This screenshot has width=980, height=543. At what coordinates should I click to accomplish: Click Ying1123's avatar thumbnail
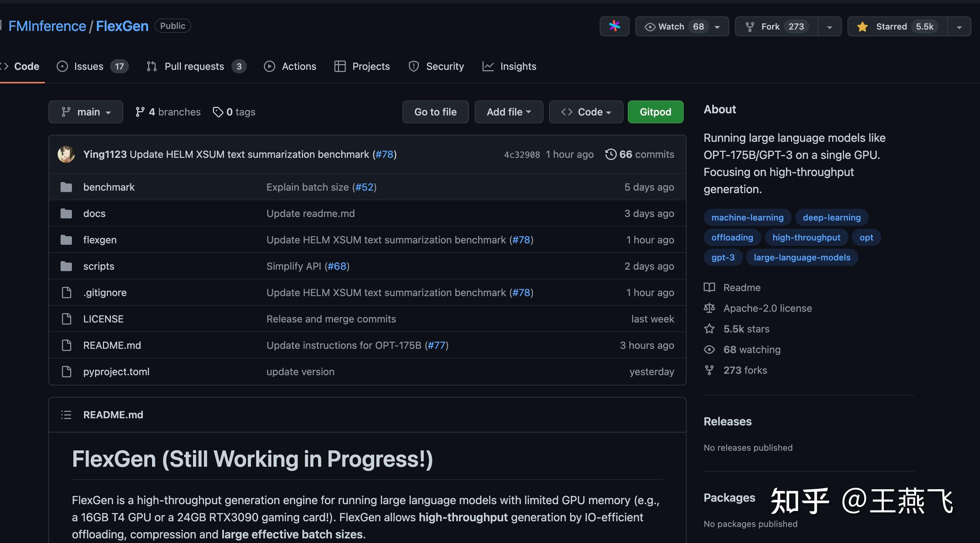tap(67, 154)
